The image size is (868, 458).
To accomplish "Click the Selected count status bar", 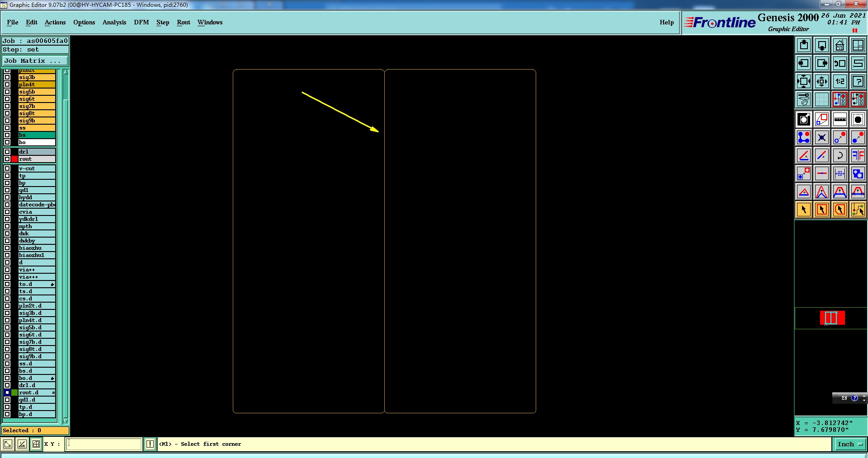I will pyautogui.click(x=35, y=430).
